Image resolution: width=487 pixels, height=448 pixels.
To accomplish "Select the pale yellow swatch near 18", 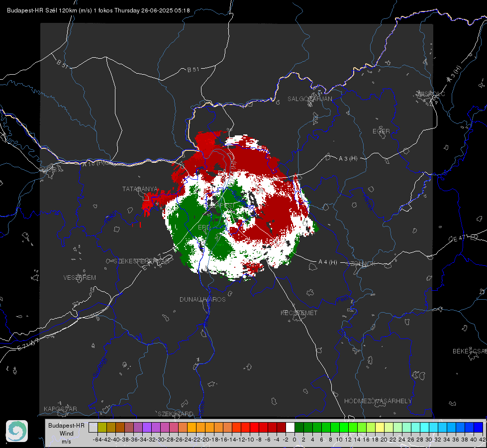I will click(380, 428).
